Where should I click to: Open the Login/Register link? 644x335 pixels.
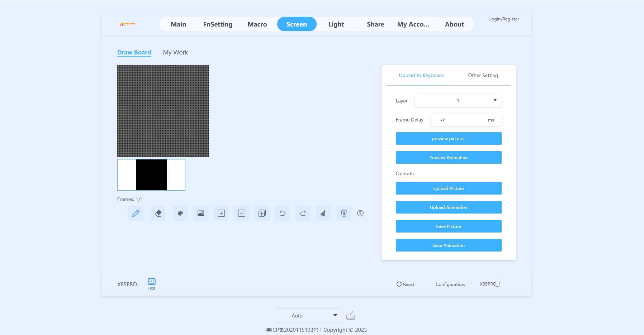tap(504, 19)
